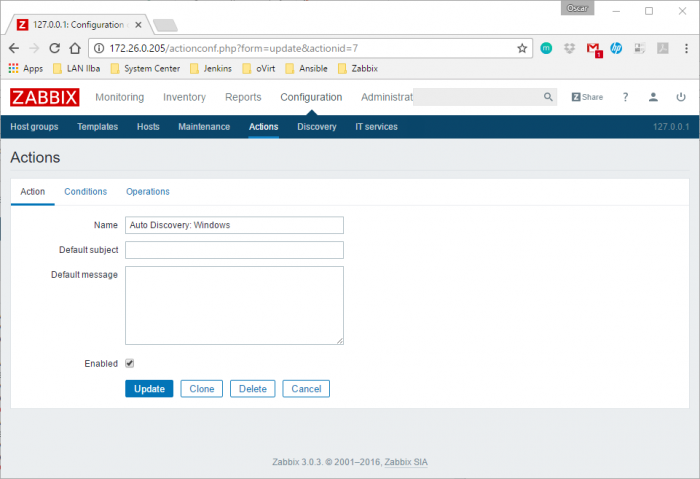Open the Zabbix SIA footer link
Screen dimensions: 700x479
coord(406,462)
